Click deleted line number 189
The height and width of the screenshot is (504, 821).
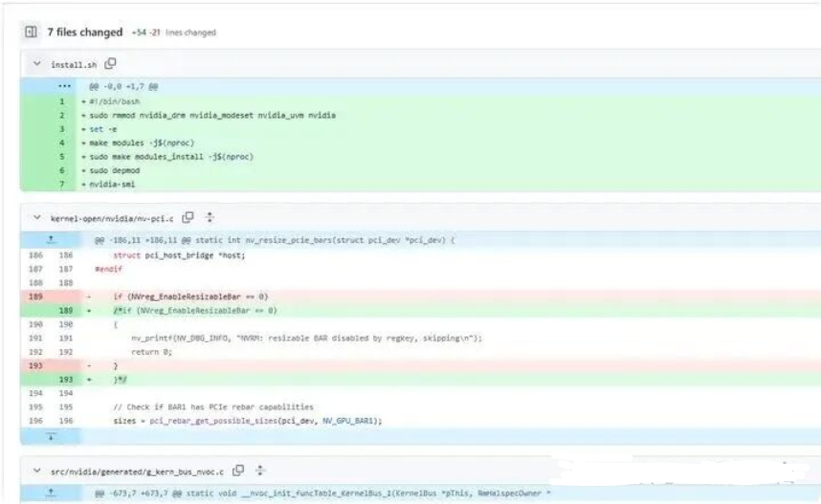(x=35, y=296)
